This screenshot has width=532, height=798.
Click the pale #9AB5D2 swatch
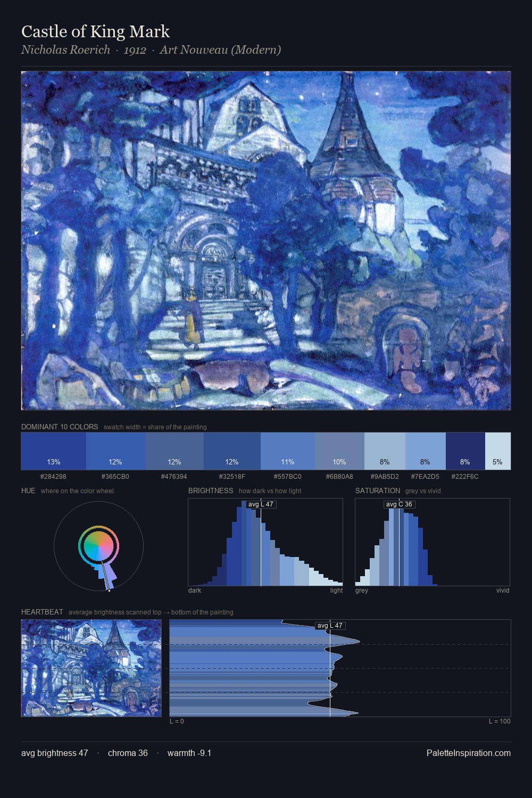(x=385, y=451)
